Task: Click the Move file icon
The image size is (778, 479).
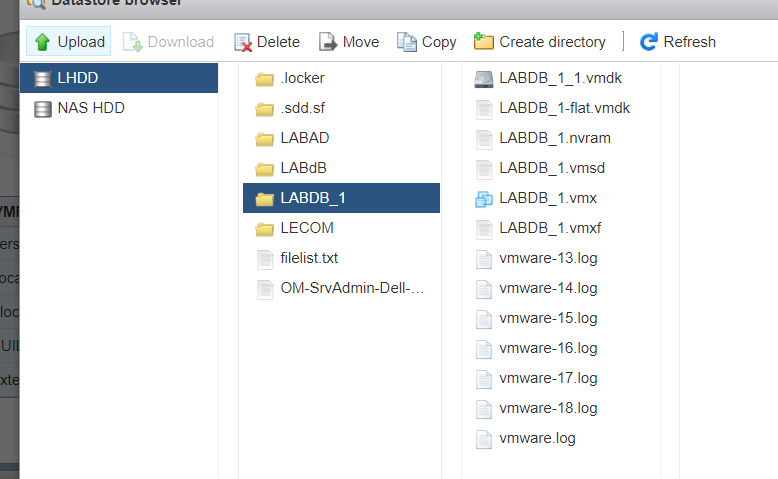Action: [327, 42]
